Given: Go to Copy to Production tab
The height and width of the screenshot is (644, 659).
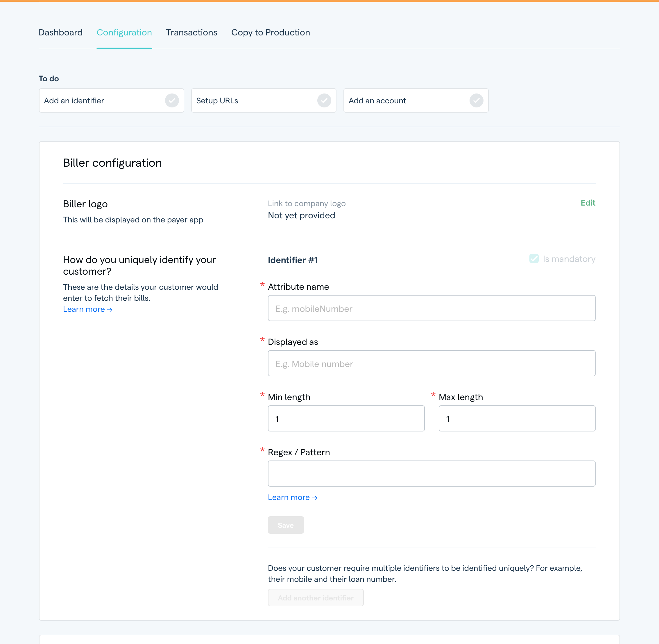Looking at the screenshot, I should coord(271,33).
